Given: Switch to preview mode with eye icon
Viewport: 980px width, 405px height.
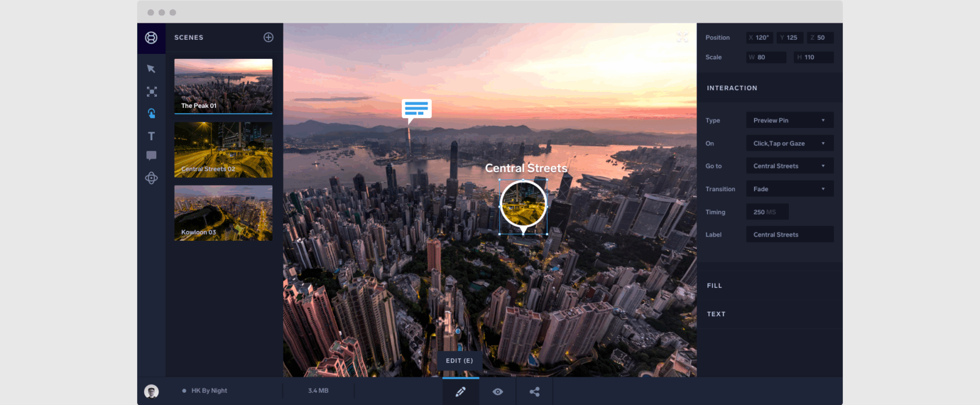Looking at the screenshot, I should [x=497, y=392].
